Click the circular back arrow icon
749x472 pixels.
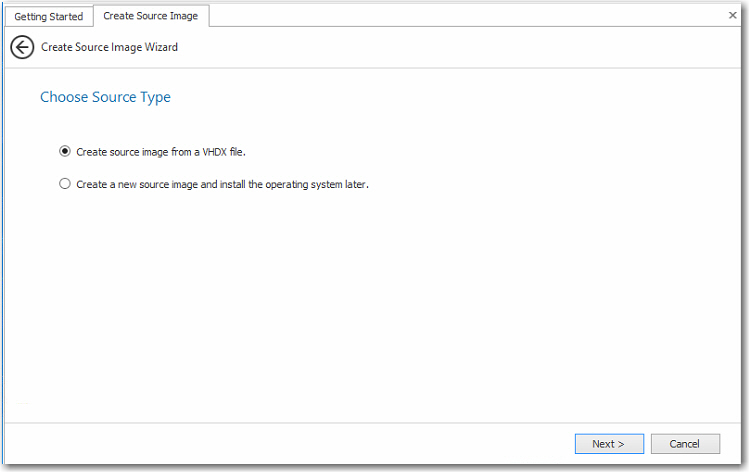click(22, 47)
